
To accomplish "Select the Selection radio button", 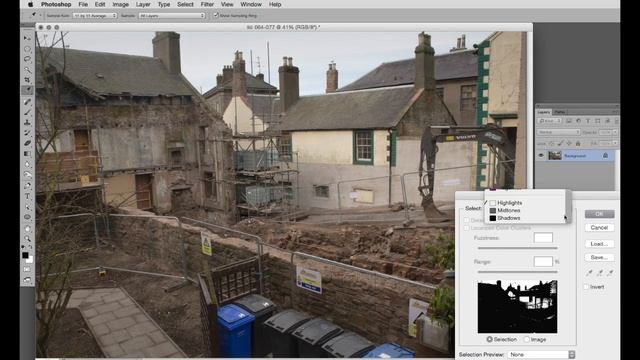I will pyautogui.click(x=489, y=339).
